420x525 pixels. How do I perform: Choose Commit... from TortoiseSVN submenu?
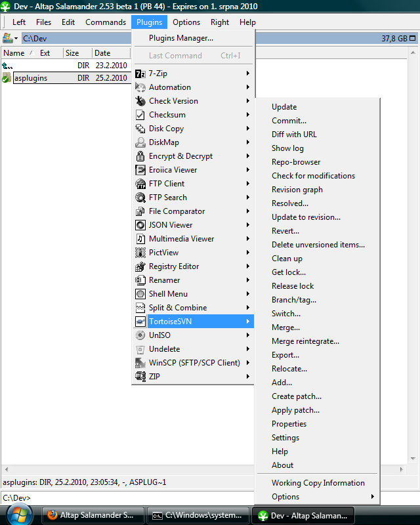[x=289, y=121]
